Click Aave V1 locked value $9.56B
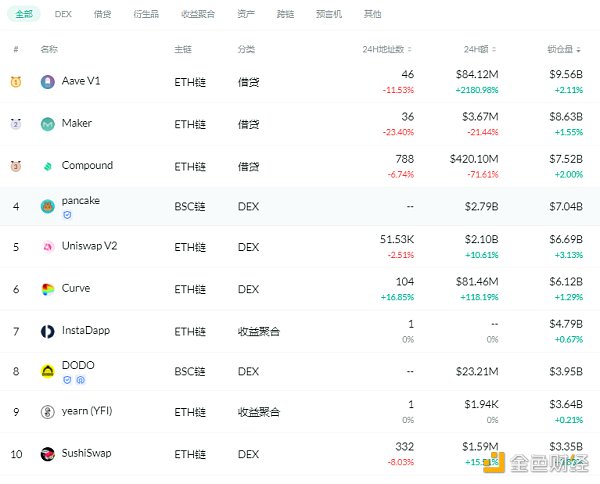This screenshot has width=600, height=484. [x=566, y=74]
